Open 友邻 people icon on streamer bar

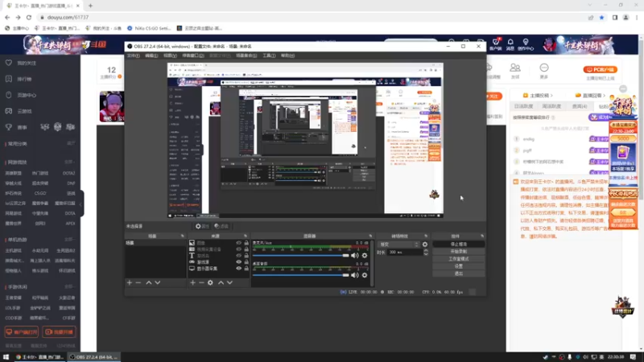tap(515, 71)
